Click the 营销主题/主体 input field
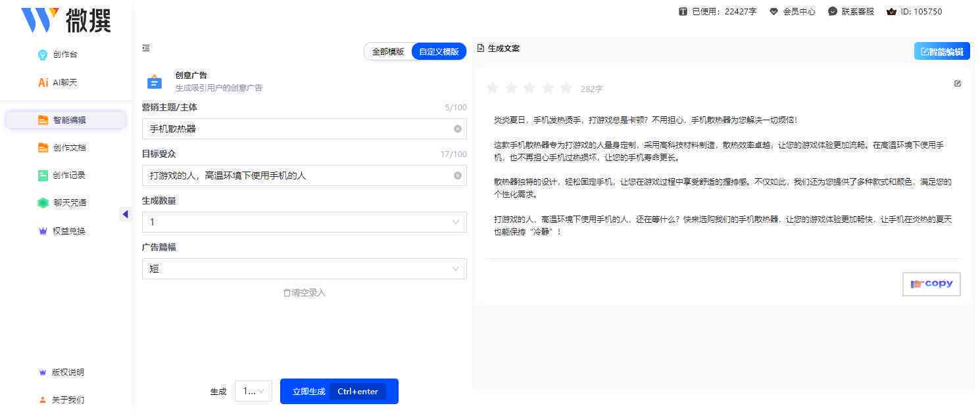Image resolution: width=980 pixels, height=414 pixels. point(304,129)
